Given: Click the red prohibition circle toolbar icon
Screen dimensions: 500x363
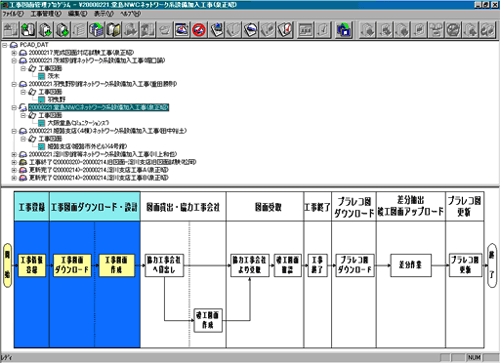Looking at the screenshot, I should tap(199, 30).
